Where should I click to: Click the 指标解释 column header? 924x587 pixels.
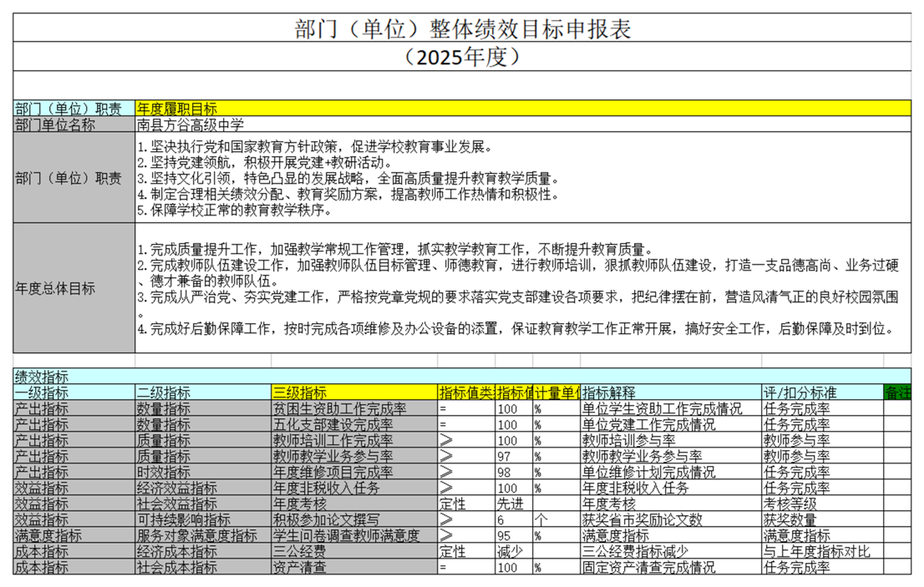point(671,392)
